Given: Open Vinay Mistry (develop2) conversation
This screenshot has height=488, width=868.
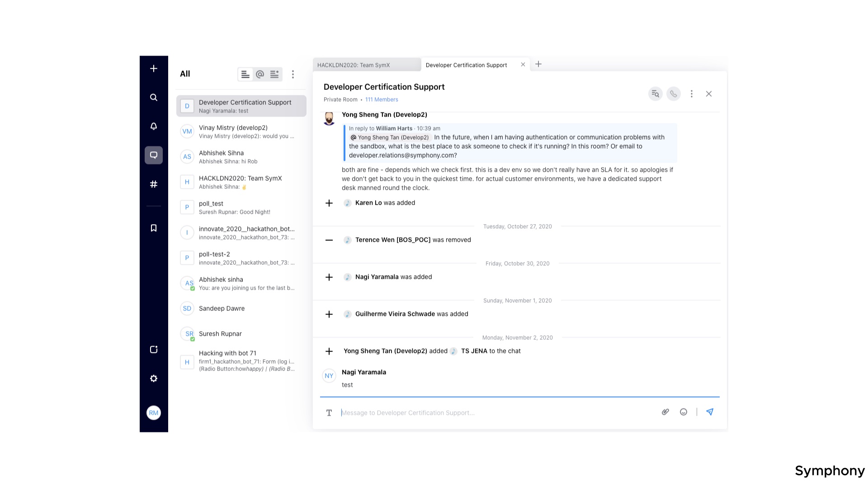Looking at the screenshot, I should tap(241, 131).
